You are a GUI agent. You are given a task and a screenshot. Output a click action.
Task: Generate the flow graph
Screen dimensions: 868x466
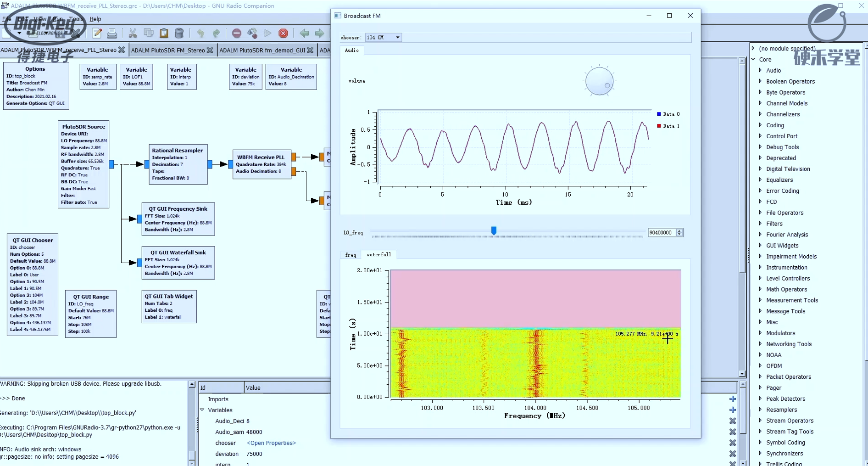252,33
